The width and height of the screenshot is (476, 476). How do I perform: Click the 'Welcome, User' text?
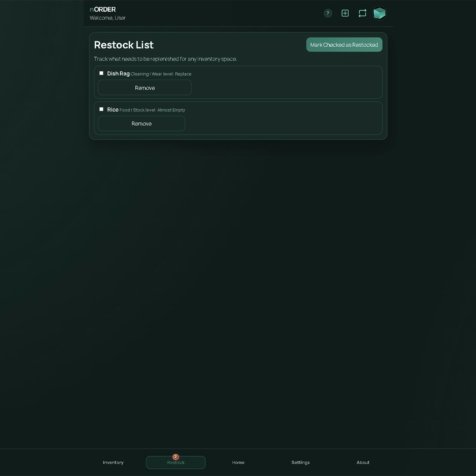point(108,18)
